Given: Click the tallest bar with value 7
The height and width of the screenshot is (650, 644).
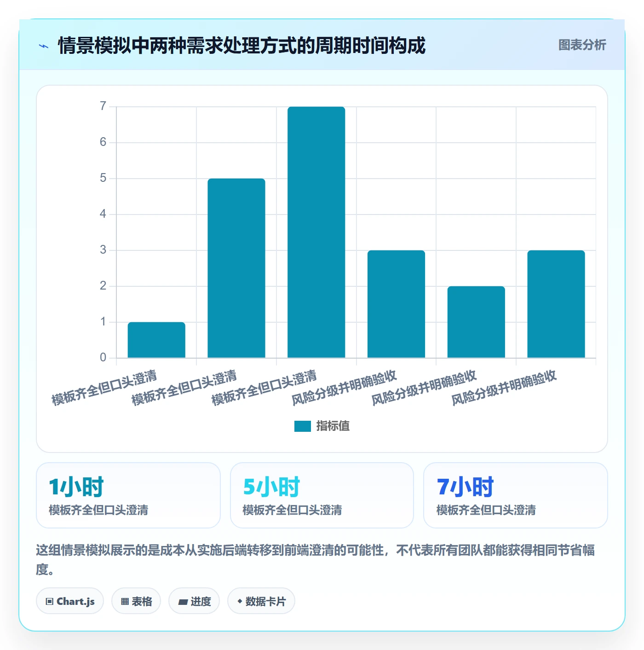Looking at the screenshot, I should [x=316, y=232].
